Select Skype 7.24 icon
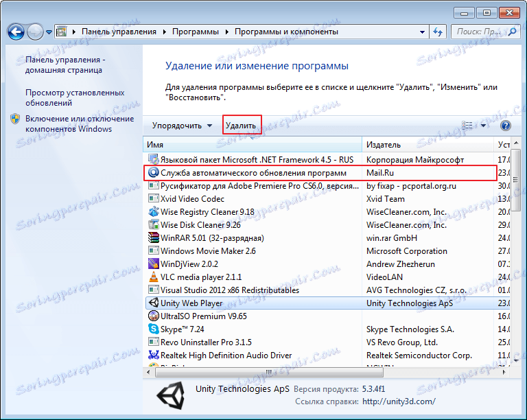Viewport: 527px width, 420px height. point(154,329)
